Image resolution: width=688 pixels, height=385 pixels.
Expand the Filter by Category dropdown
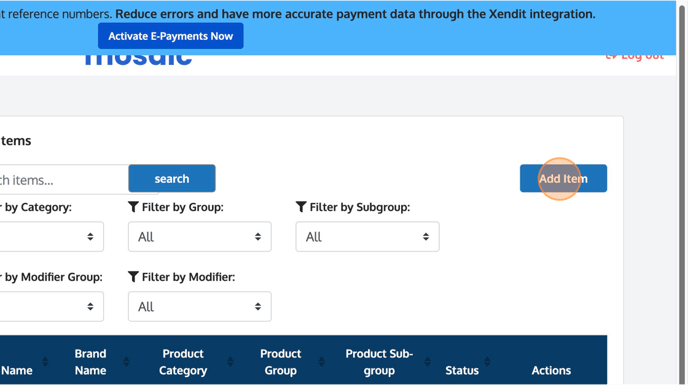51,237
